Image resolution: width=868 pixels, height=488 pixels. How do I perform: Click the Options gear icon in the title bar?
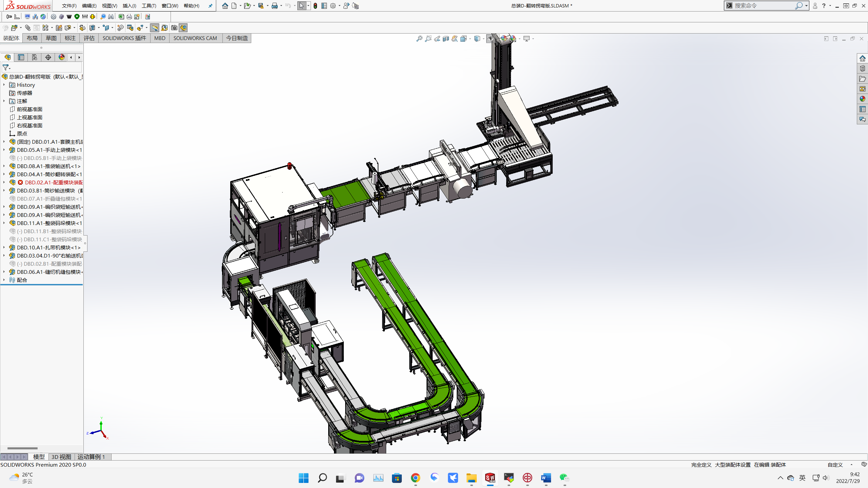pos(333,6)
